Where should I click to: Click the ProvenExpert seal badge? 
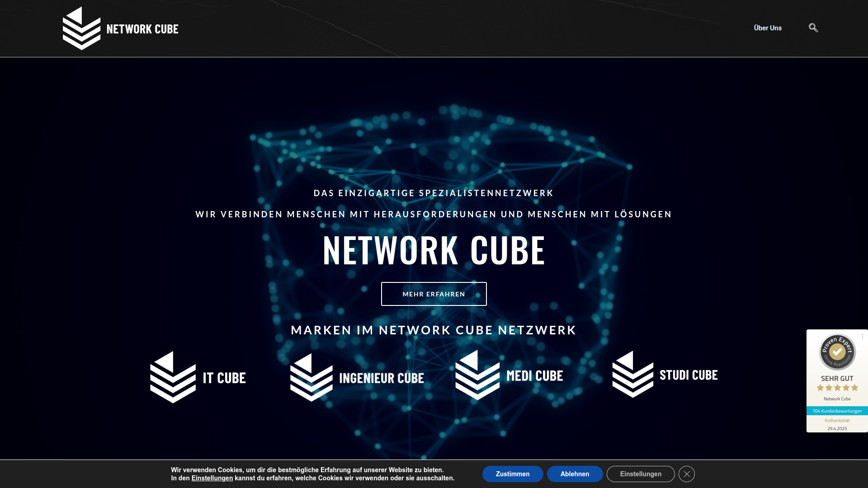pyautogui.click(x=837, y=352)
